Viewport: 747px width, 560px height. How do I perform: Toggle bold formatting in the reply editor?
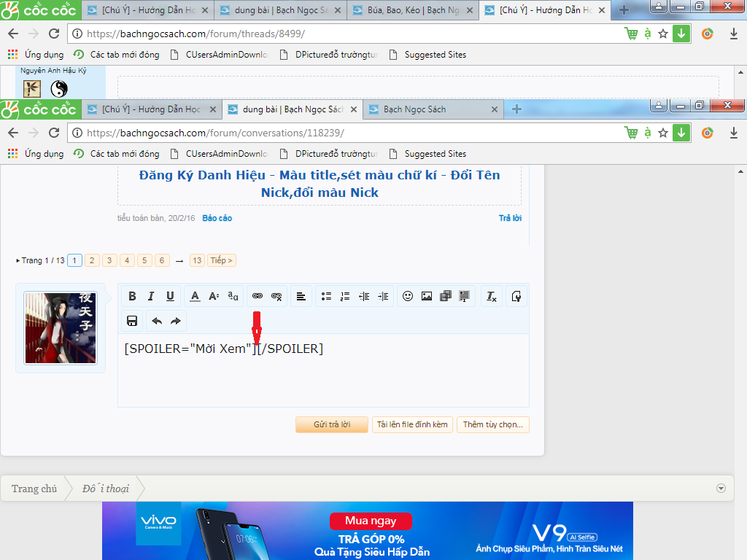pyautogui.click(x=132, y=296)
